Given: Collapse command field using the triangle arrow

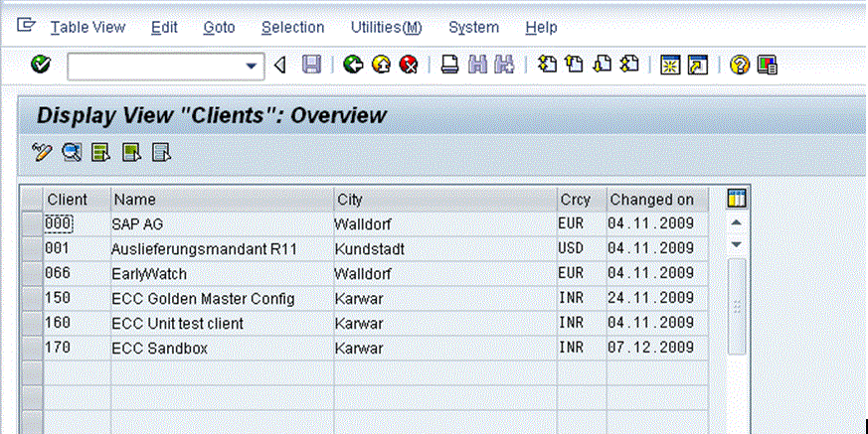Looking at the screenshot, I should pos(280,66).
